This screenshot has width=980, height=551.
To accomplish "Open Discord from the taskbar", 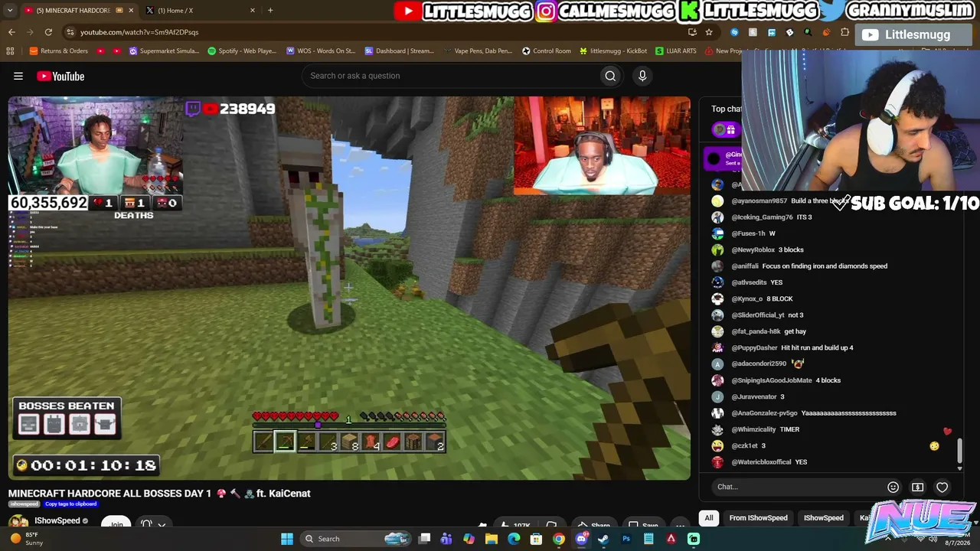I will [581, 539].
